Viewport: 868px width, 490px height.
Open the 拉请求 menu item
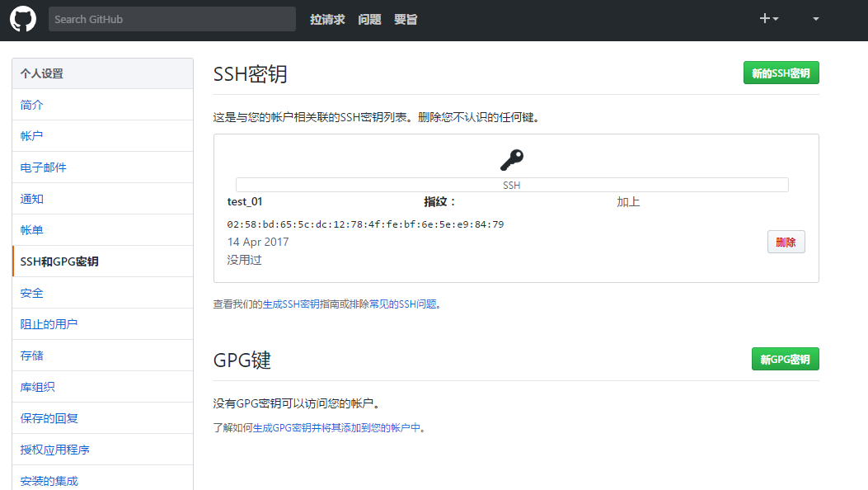[x=327, y=19]
